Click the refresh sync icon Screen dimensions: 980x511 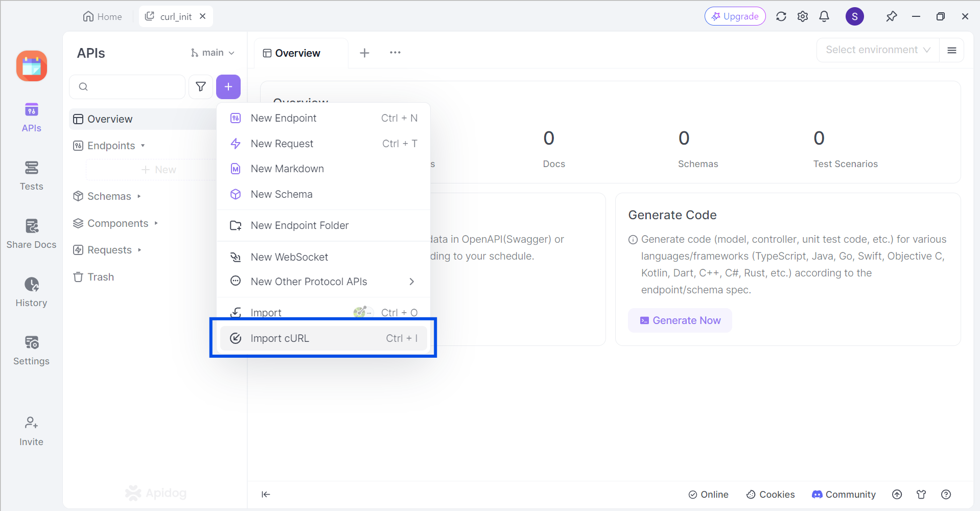[x=781, y=16]
